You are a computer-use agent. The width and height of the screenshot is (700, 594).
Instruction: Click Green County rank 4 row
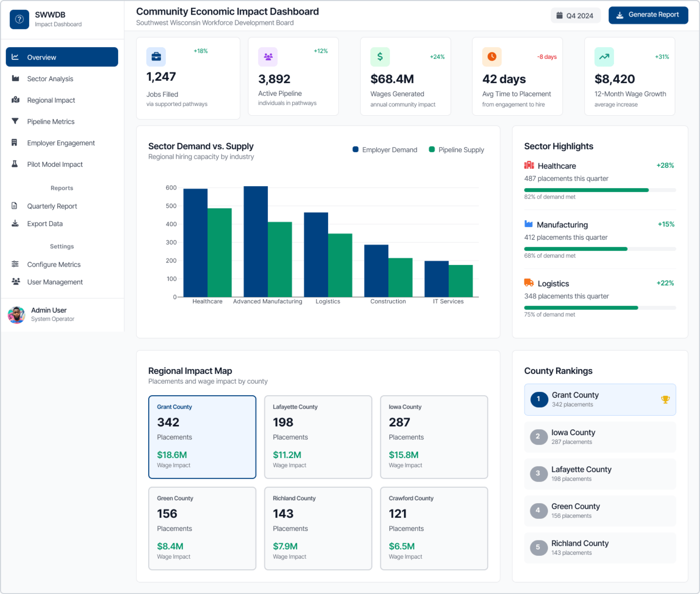600,510
